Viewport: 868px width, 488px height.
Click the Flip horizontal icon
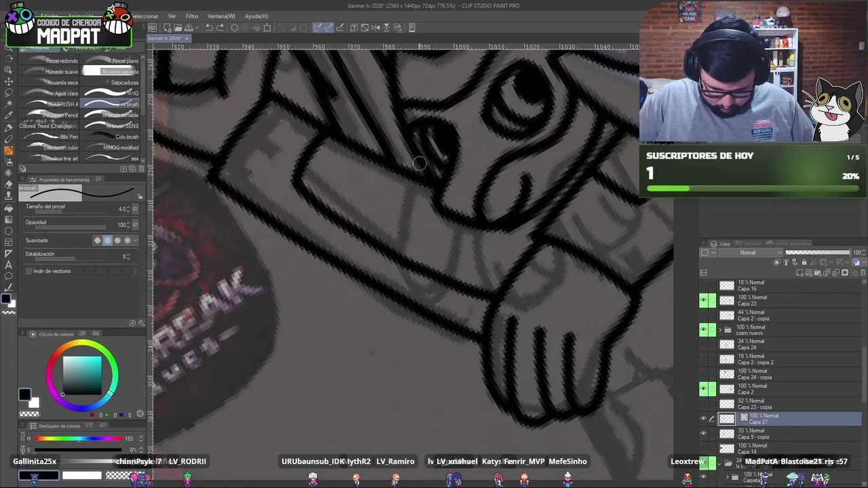376,28
